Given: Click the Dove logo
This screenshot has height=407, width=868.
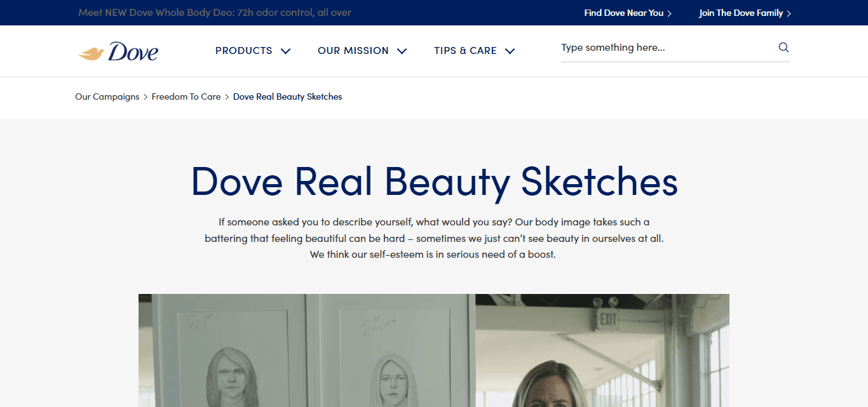Looking at the screenshot, I should [x=118, y=51].
